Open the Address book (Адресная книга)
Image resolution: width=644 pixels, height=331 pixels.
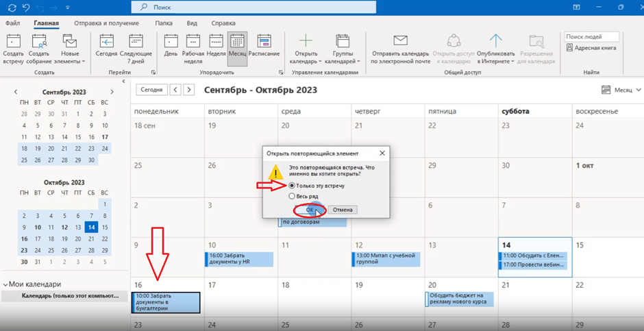(591, 48)
